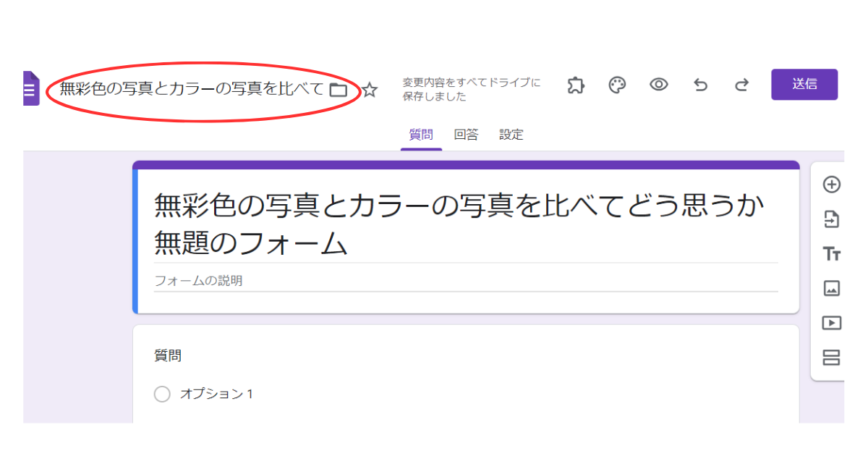
Task: Add a video with the video icon
Action: point(830,321)
